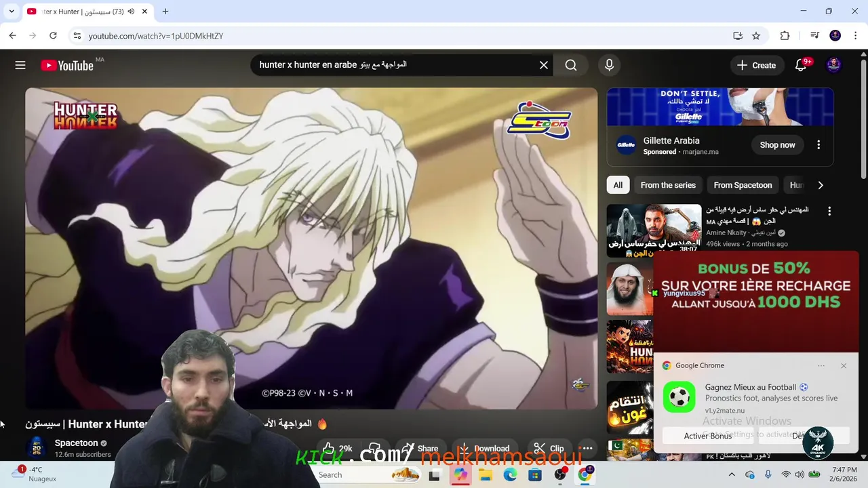
Task: Open more actions below the video
Action: pos(587,449)
